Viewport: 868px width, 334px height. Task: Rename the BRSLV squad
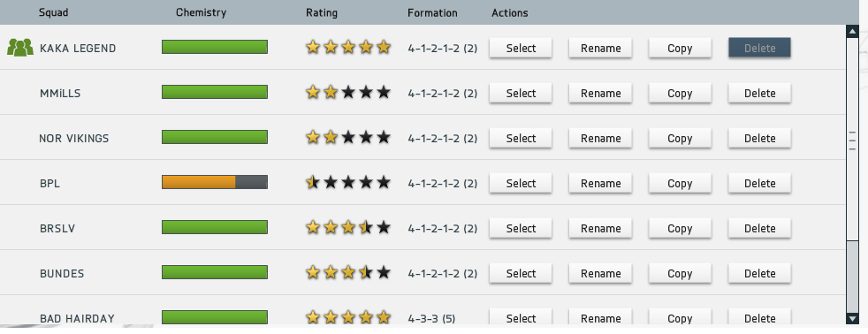click(x=600, y=228)
